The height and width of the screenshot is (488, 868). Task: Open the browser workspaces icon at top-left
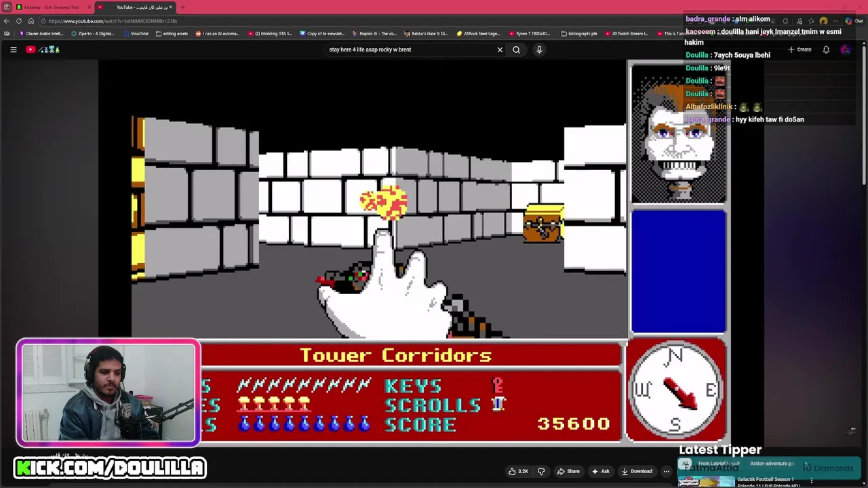[x=7, y=7]
